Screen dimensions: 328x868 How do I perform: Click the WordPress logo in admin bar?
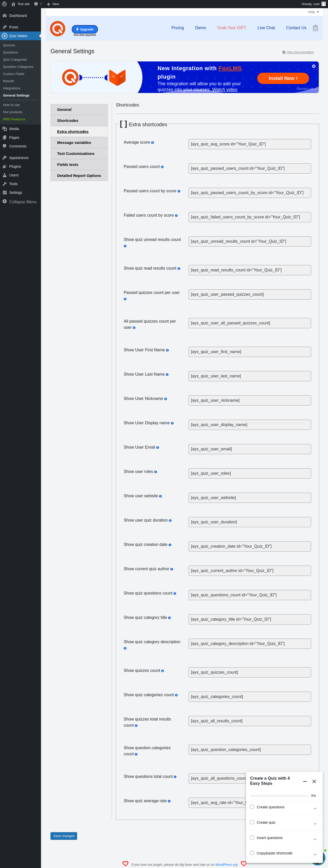click(4, 4)
